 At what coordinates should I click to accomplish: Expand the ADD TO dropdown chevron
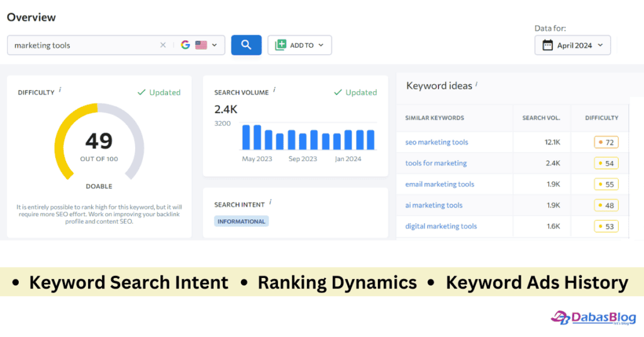(321, 45)
